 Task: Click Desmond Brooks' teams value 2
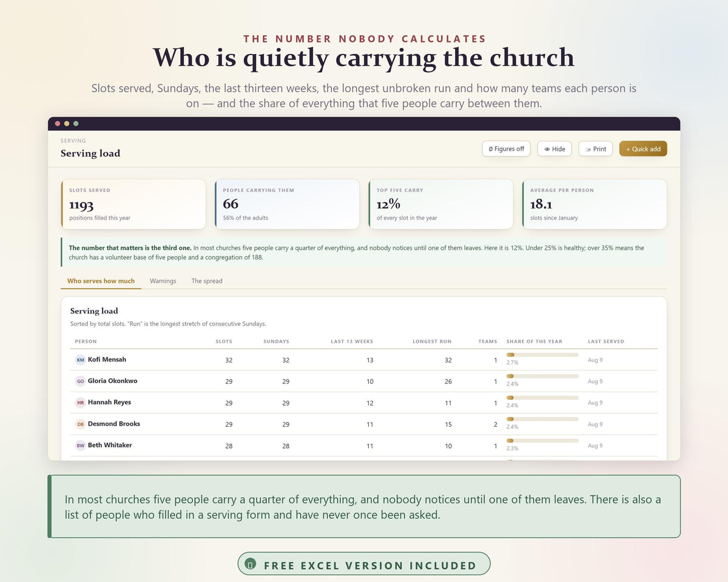tap(496, 424)
